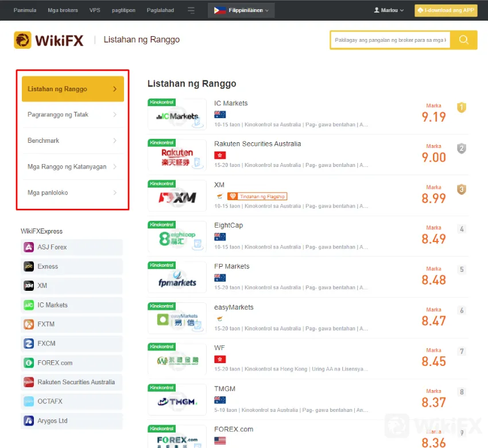Screen dimensions: 488x448
Task: Open Arygos Ltd icon in WikiFXExpress
Action: tap(29, 420)
